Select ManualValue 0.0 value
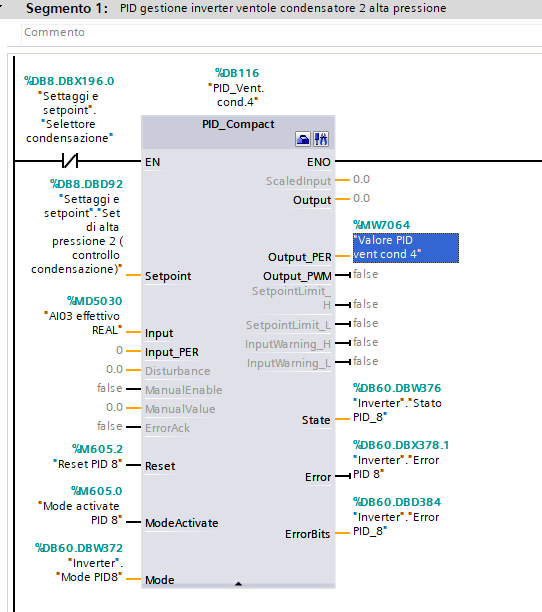The height and width of the screenshot is (612, 542). coord(115,407)
